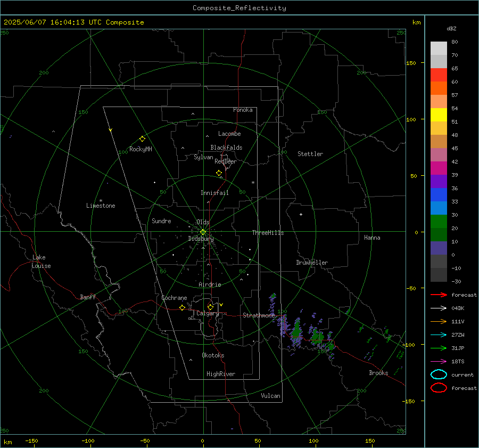Select the yellow diamond marker below RedDeer
Viewport: 479px width, 448px height.
point(219,173)
